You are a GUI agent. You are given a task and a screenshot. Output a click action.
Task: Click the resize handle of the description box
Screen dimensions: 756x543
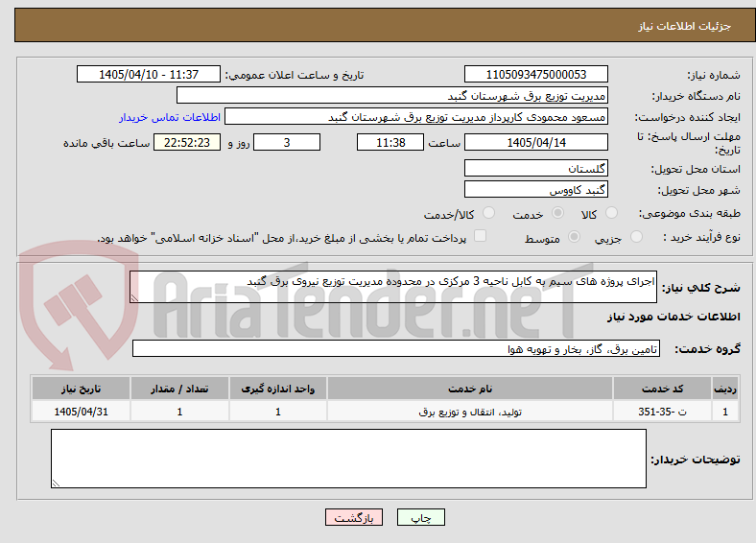134,298
